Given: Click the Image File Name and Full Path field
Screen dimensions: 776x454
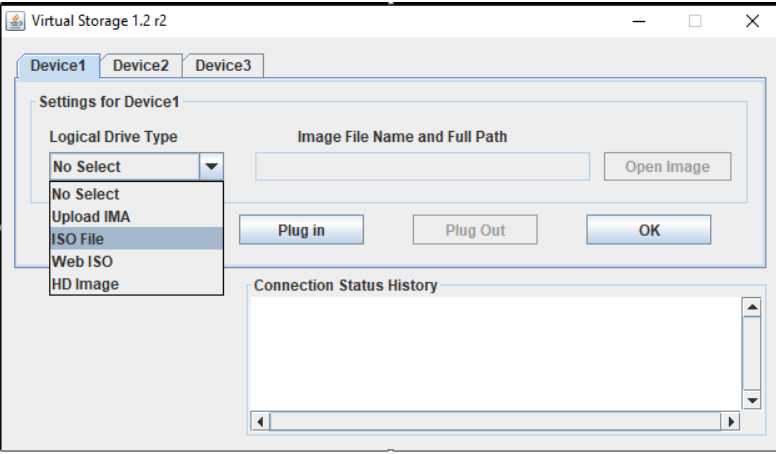Looking at the screenshot, I should coord(424,167).
